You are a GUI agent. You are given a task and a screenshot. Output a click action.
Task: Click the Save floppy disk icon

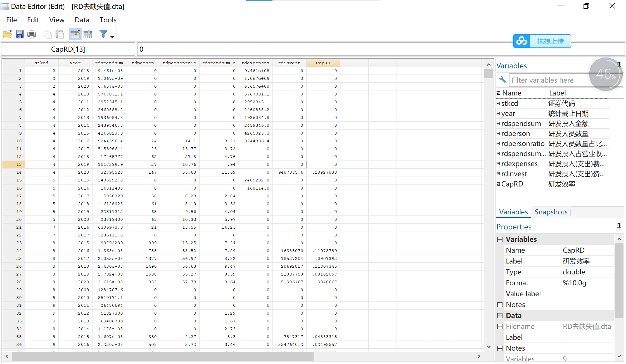20,34
